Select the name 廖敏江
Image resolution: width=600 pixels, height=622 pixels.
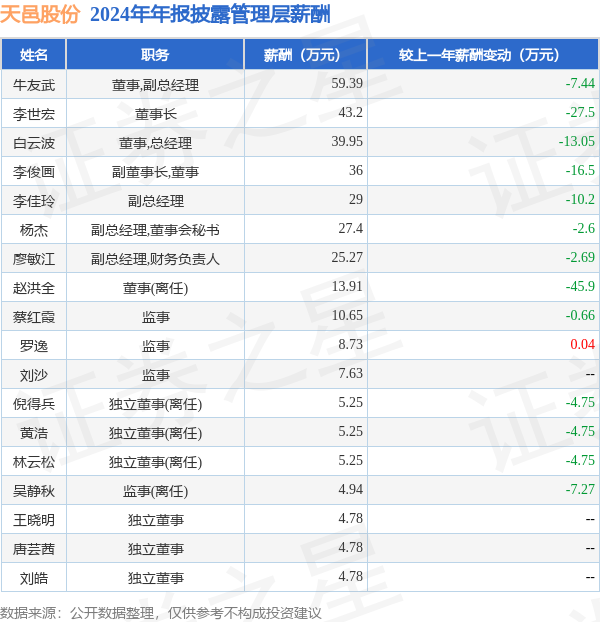pyautogui.click(x=34, y=259)
